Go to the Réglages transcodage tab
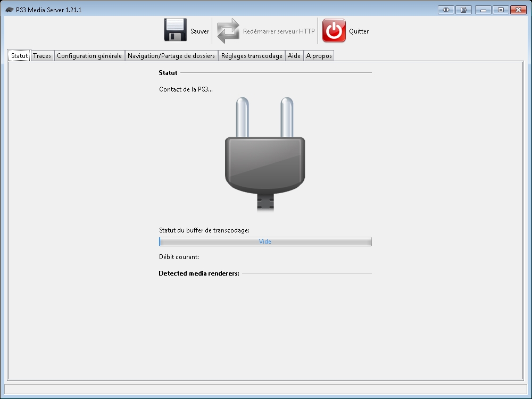532x399 pixels. click(x=252, y=56)
